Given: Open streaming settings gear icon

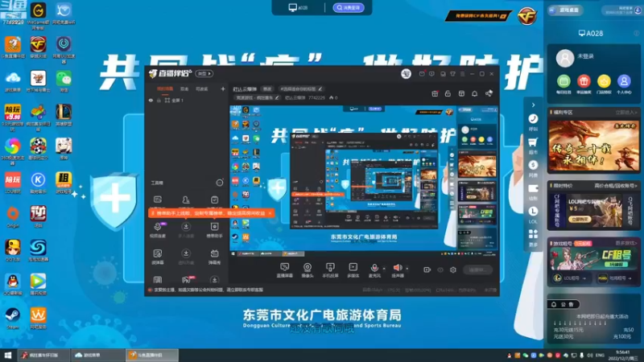Looking at the screenshot, I should 453,269.
